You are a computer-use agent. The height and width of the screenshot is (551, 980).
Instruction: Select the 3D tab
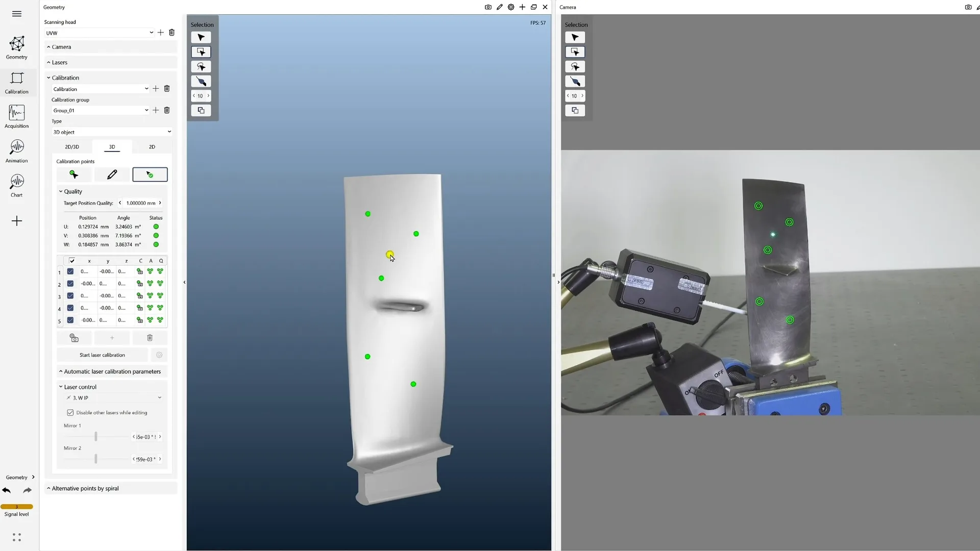tap(112, 147)
